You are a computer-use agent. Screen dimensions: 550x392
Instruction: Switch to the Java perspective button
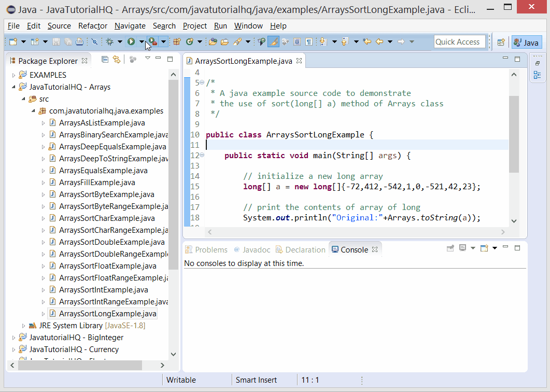click(527, 41)
